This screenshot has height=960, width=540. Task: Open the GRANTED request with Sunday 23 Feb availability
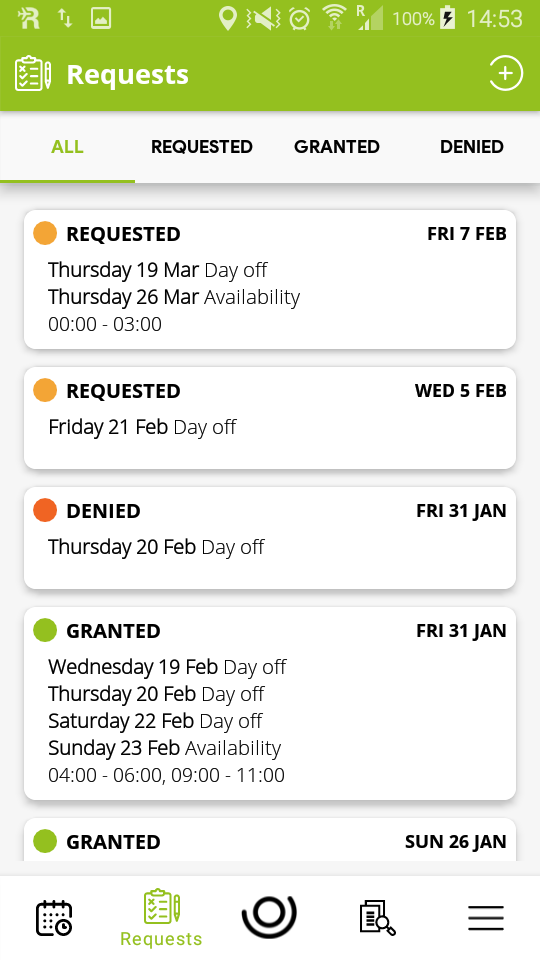[270, 703]
